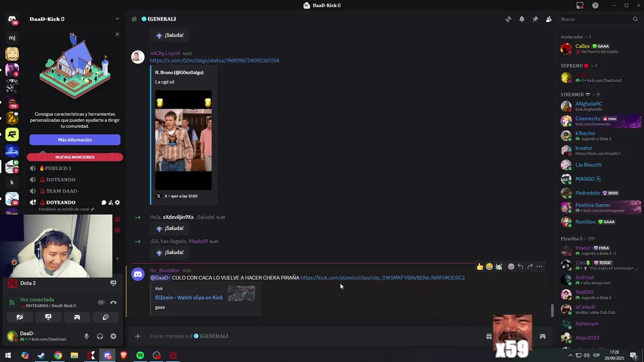Viewport: 644px width, 362px height.
Task: Deafen with the headphones icon
Action: [x=100, y=336]
